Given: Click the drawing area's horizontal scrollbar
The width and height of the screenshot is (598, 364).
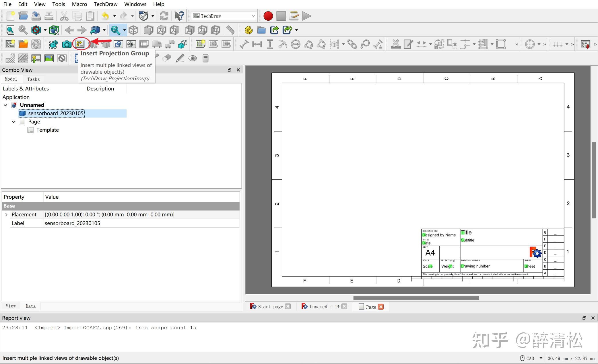Looking at the screenshot, I should 416,298.
